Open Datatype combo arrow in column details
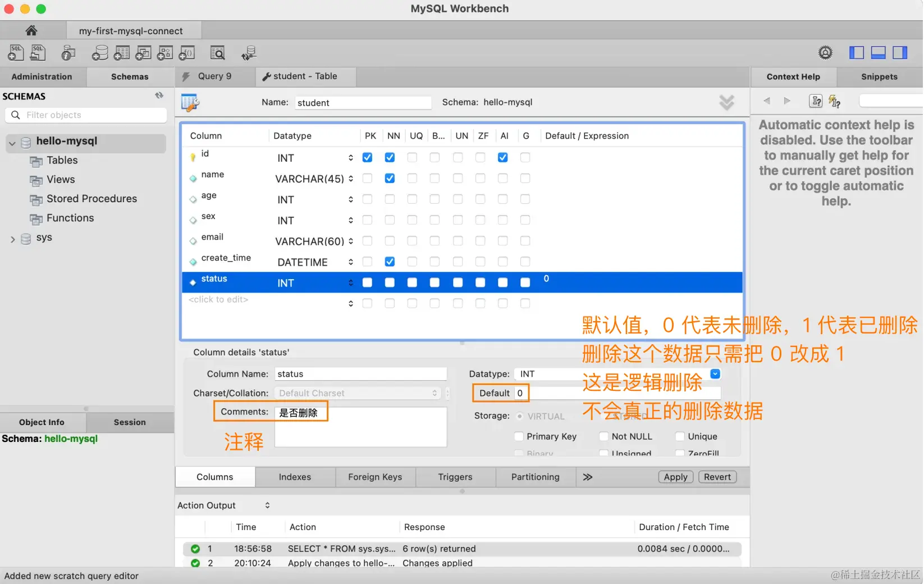This screenshot has width=924, height=584. [x=715, y=374]
